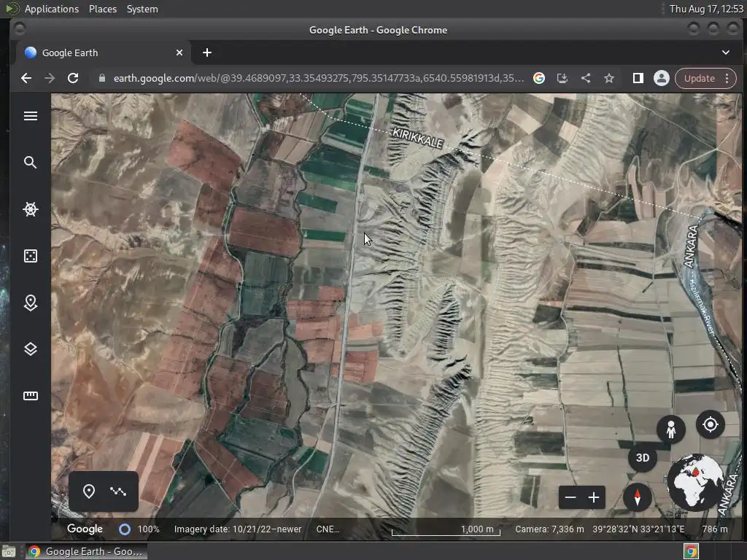Go forward in Chrome history
The height and width of the screenshot is (560, 747).
tap(50, 78)
